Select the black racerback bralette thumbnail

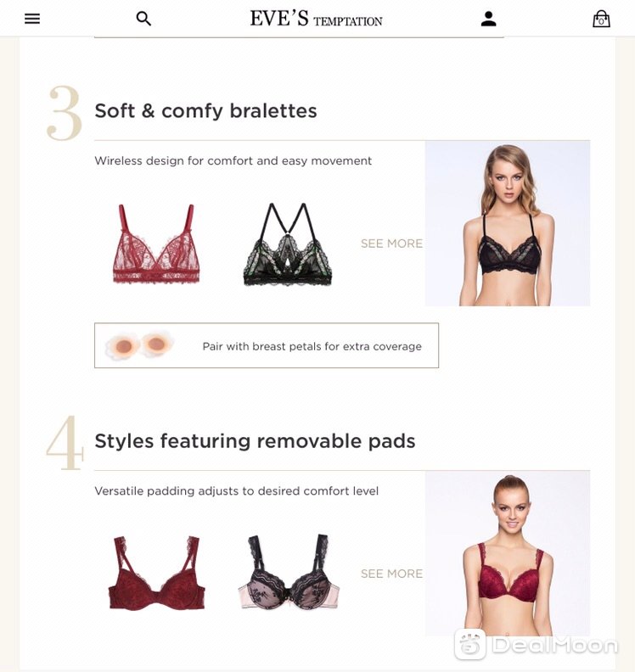(288, 244)
